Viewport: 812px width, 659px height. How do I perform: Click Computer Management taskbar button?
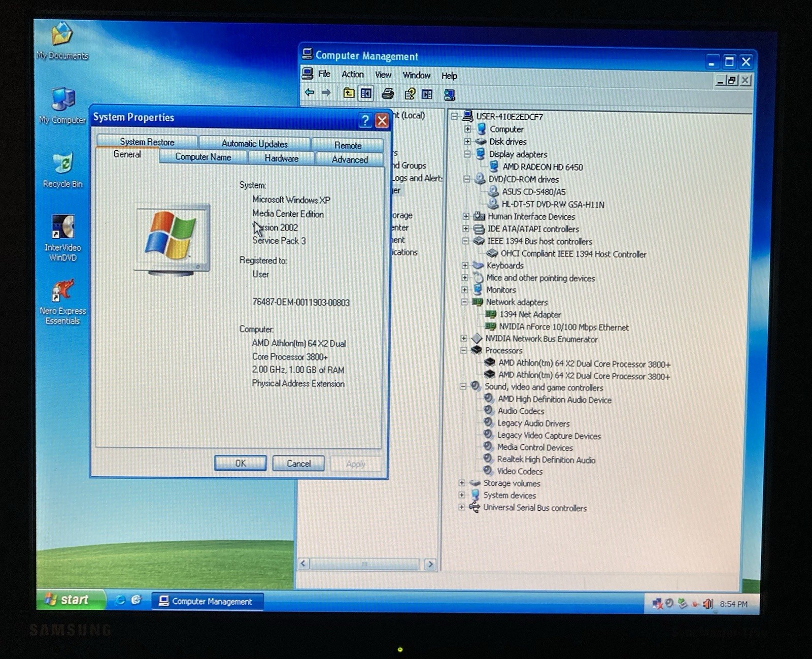(x=207, y=602)
